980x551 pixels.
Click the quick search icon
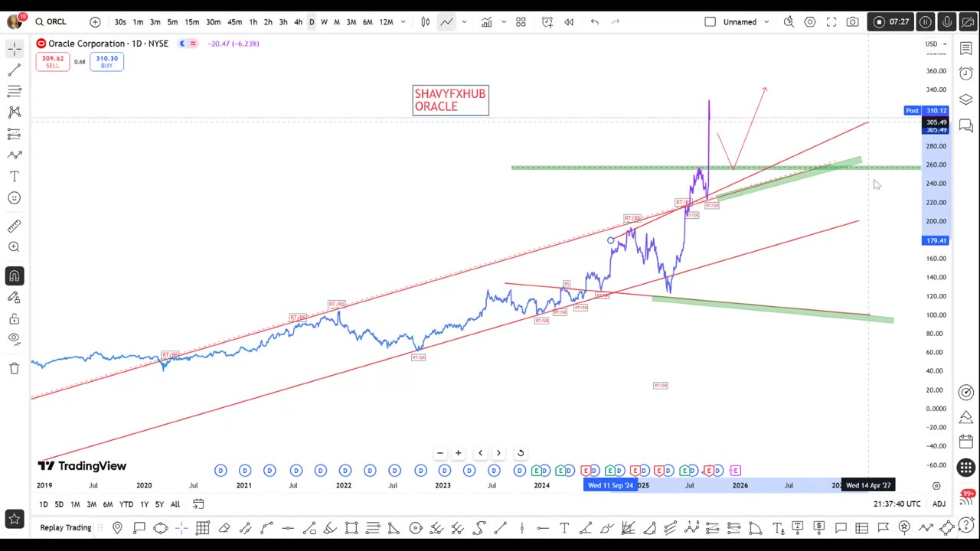[789, 21]
